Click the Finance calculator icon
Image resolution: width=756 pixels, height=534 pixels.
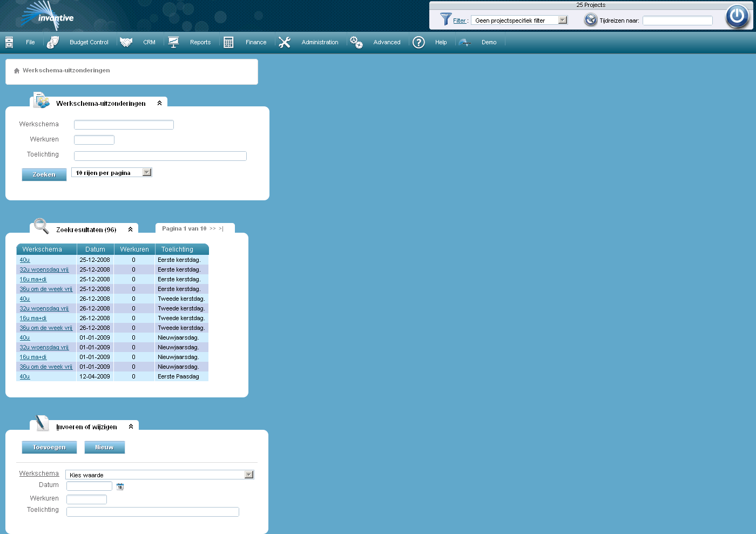228,42
